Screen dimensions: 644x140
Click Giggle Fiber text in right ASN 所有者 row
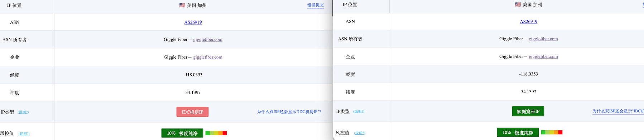(x=511, y=39)
